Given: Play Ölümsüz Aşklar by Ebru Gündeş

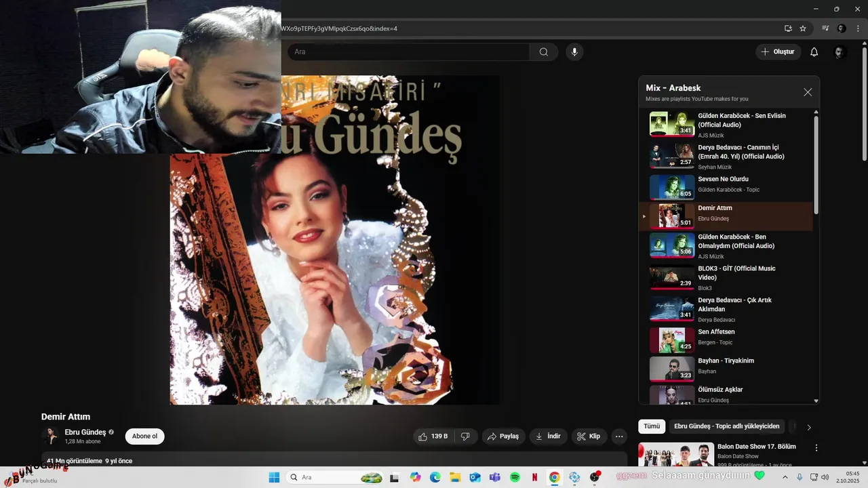Looking at the screenshot, I should [726, 394].
